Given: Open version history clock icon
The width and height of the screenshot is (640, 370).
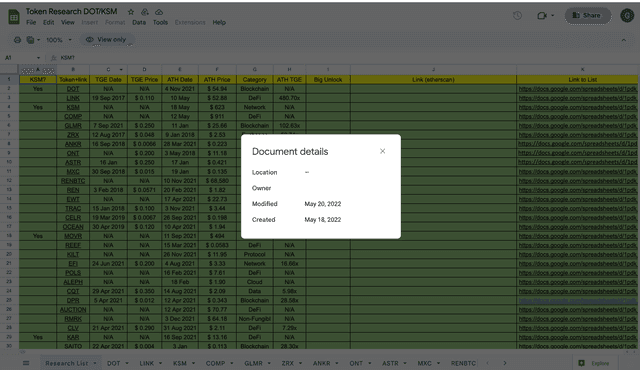Looking at the screenshot, I should (x=518, y=16).
